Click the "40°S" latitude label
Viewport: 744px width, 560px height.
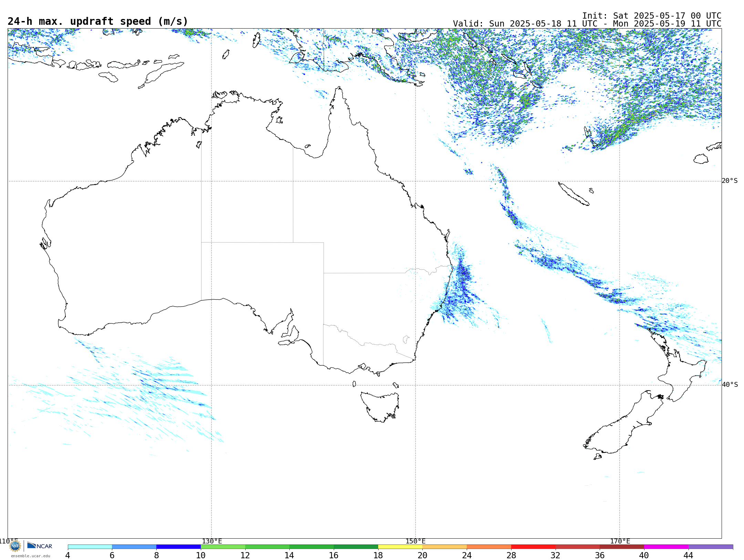730,385
